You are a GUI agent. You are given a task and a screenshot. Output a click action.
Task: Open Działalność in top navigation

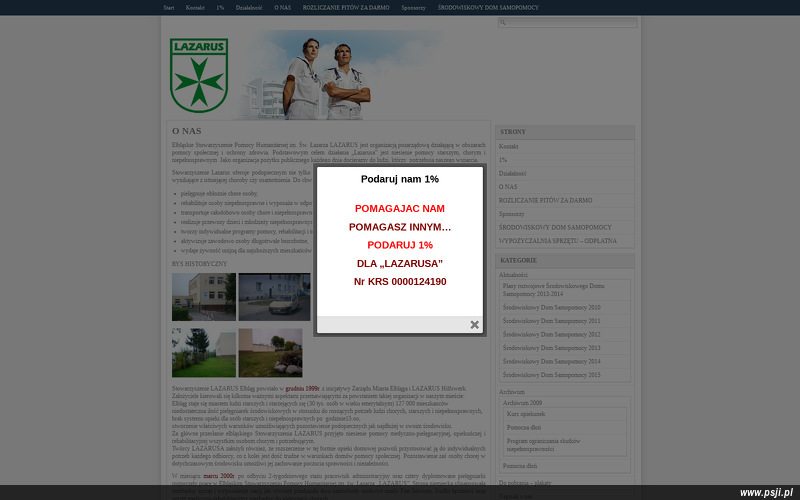point(249,8)
